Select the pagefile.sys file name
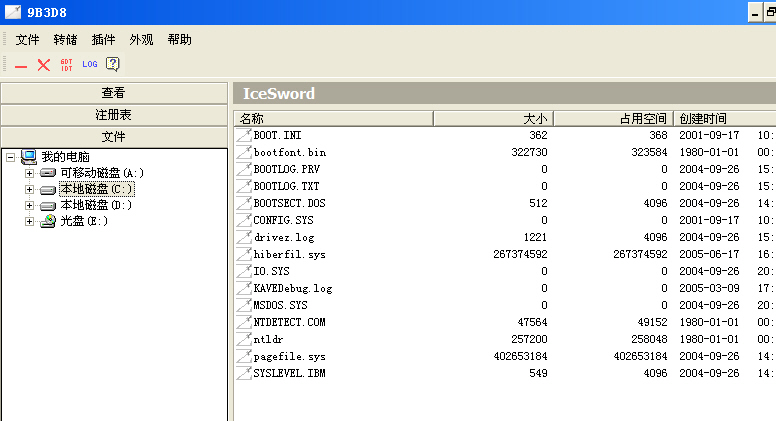Image resolution: width=776 pixels, height=421 pixels. coord(290,357)
